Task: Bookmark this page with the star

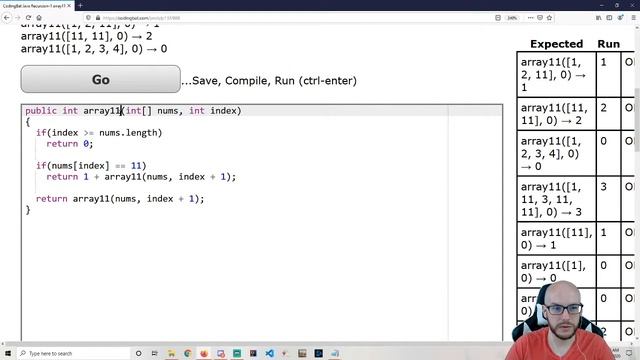Action: point(549,18)
